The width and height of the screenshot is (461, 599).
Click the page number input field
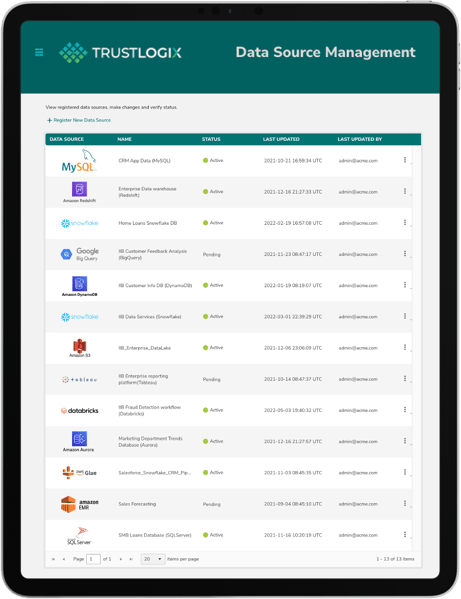coord(93,559)
